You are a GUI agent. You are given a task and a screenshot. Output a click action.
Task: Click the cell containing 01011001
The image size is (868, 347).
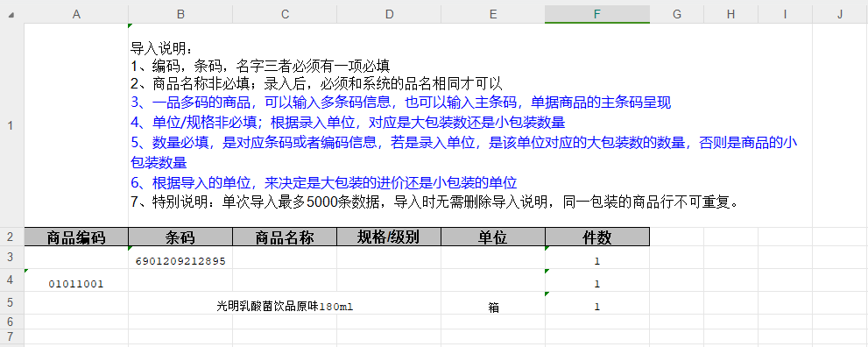pyautogui.click(x=76, y=280)
